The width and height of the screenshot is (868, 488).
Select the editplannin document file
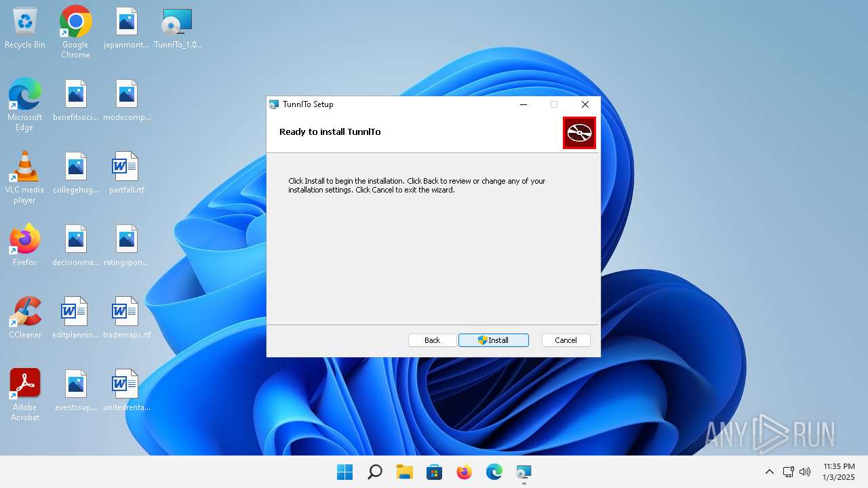(75, 319)
